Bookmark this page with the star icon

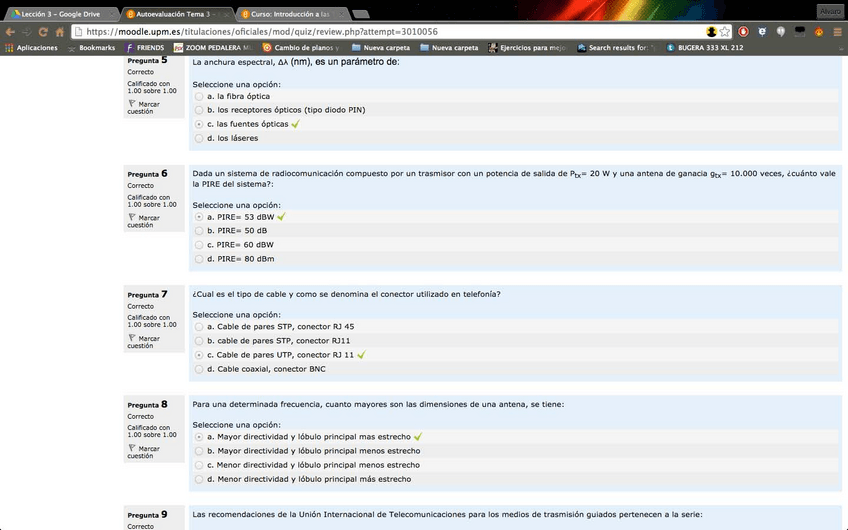point(725,32)
